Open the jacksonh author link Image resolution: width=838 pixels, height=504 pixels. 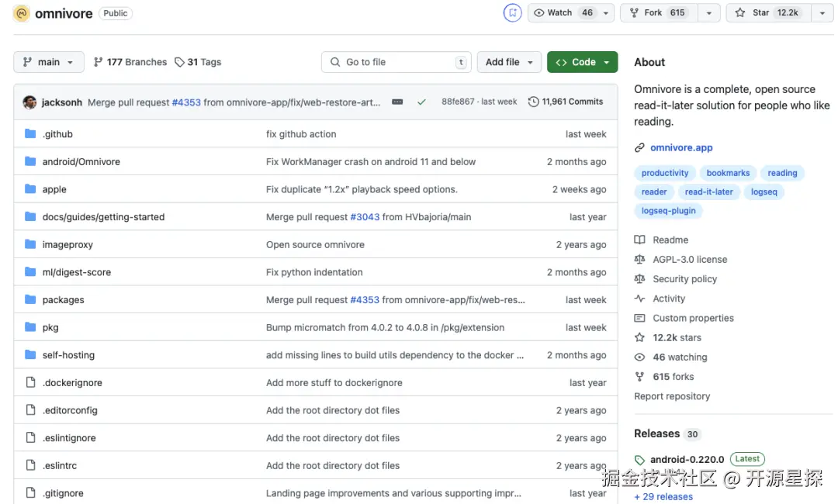coord(62,102)
